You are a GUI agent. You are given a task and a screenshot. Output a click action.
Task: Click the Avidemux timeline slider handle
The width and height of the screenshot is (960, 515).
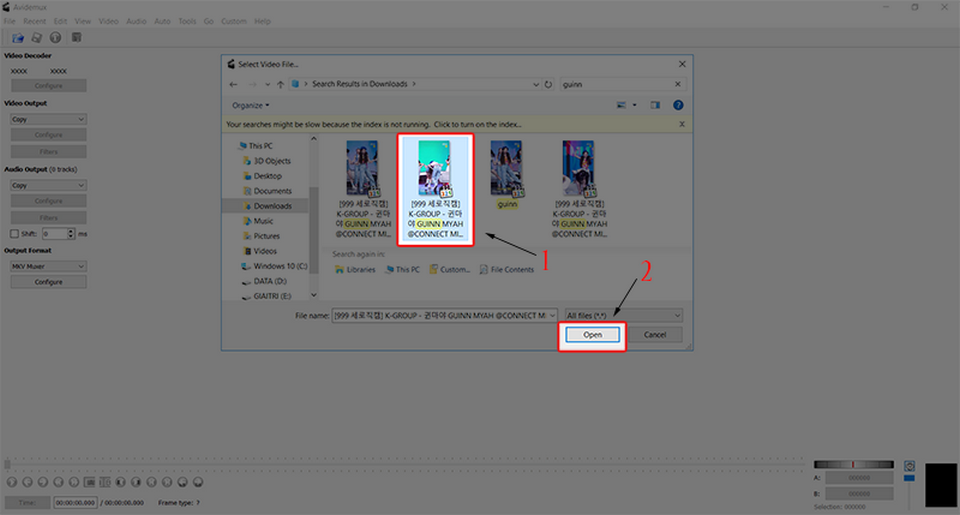(7, 465)
